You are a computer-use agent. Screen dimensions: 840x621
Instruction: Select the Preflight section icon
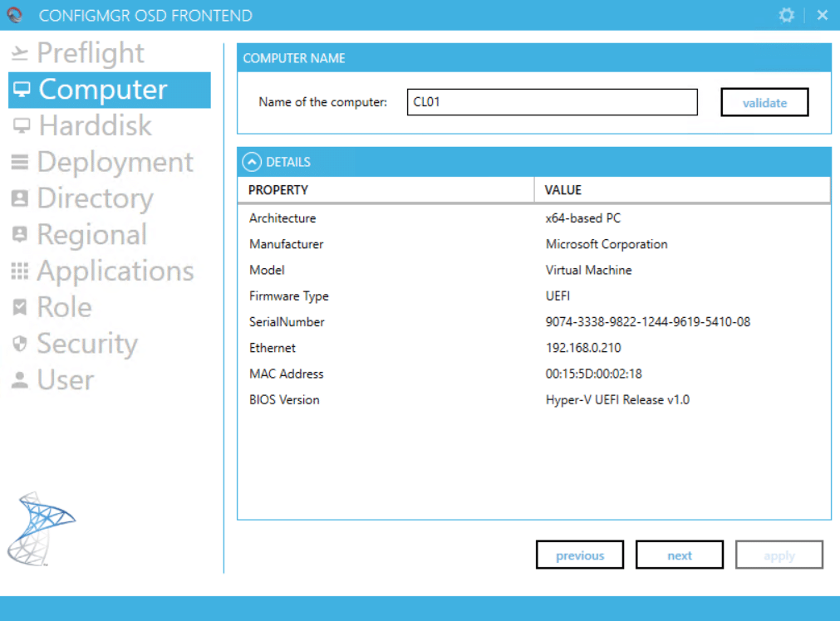(22, 52)
